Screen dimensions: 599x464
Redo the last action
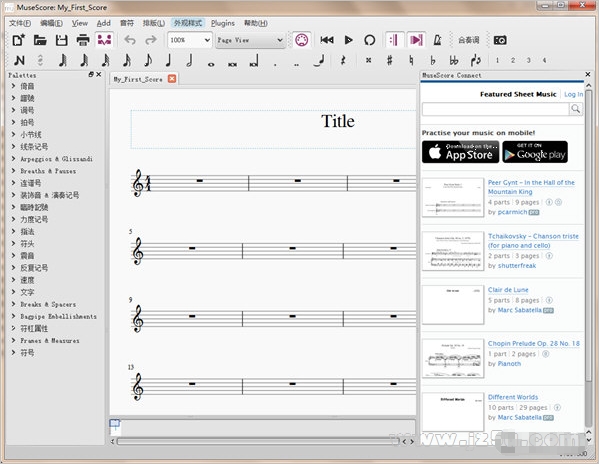(x=151, y=40)
